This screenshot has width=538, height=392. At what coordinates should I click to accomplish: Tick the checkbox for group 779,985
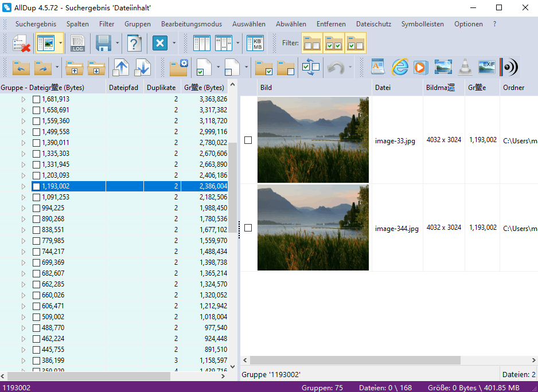36,241
